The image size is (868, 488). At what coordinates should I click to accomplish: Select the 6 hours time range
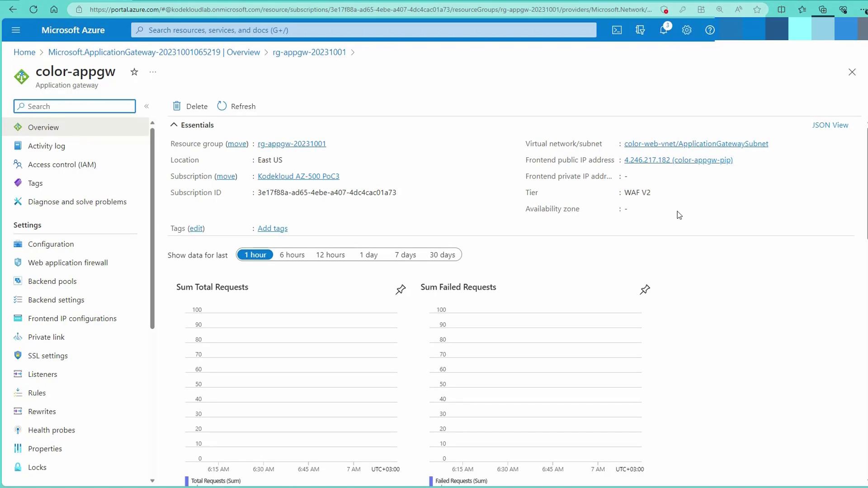292,255
